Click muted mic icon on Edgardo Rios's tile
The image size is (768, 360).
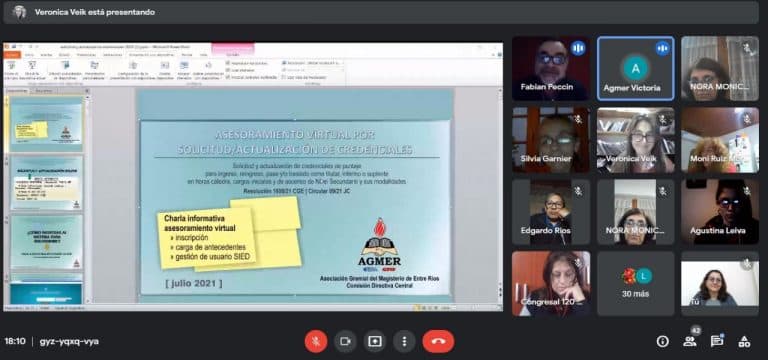pyautogui.click(x=578, y=191)
